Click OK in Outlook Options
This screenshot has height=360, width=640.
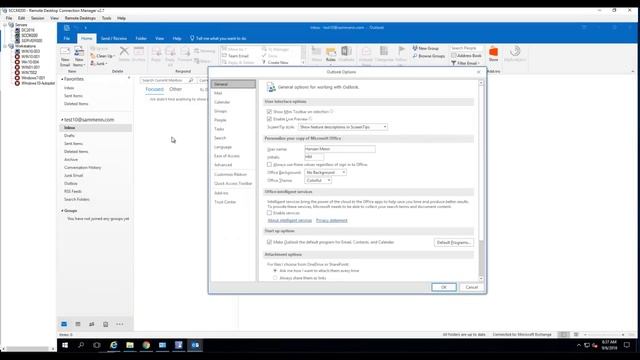[444, 287]
